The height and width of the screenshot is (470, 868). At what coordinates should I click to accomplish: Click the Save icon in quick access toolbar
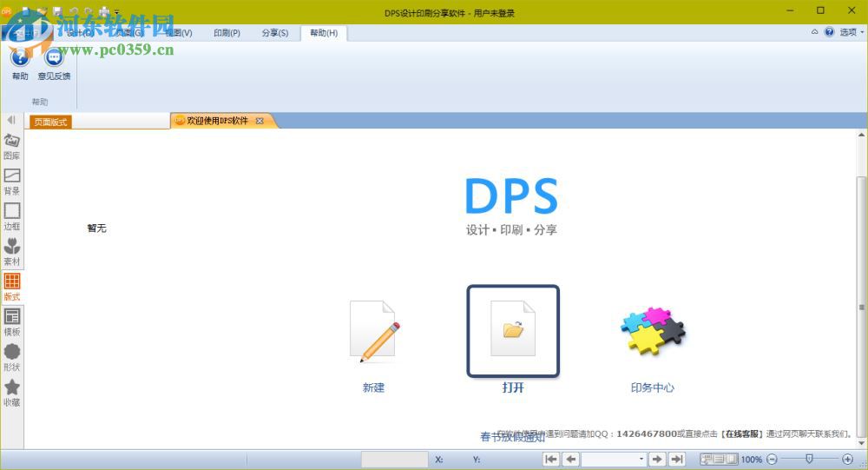tap(57, 11)
